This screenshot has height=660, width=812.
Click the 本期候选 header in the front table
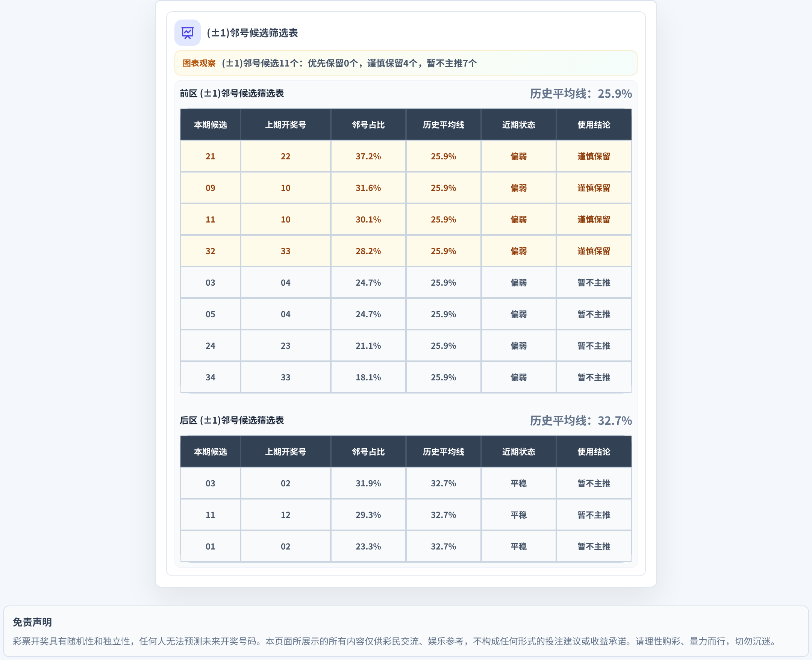pos(210,125)
